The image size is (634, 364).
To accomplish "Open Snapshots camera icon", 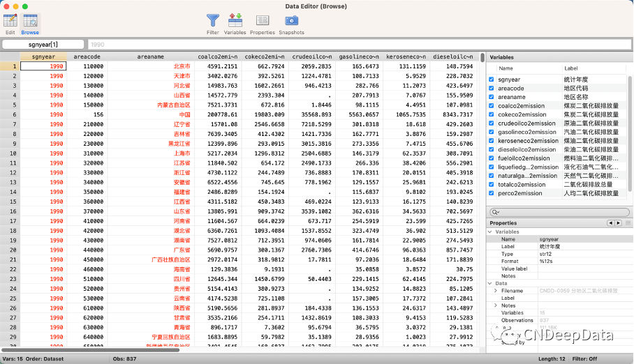I will 291,20.
